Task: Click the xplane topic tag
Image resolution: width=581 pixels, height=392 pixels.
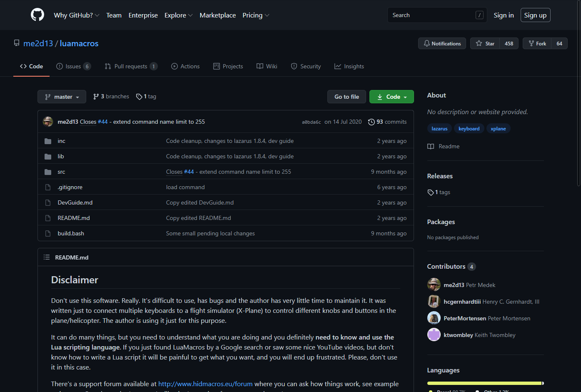Action: click(x=498, y=129)
